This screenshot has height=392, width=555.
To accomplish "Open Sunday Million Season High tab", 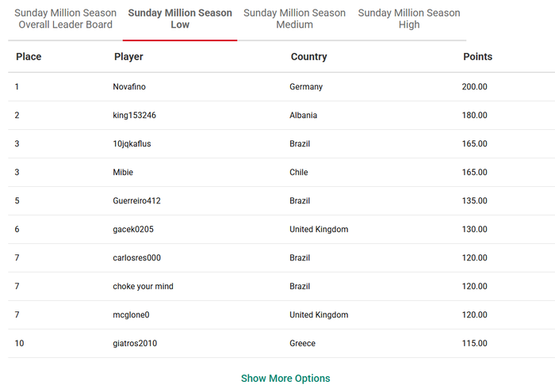I will [x=409, y=19].
